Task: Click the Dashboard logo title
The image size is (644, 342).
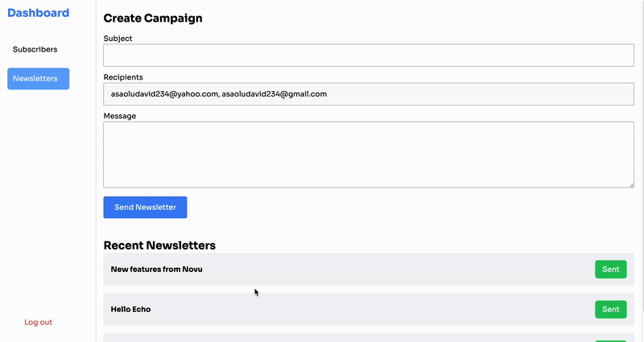Action: [x=38, y=13]
